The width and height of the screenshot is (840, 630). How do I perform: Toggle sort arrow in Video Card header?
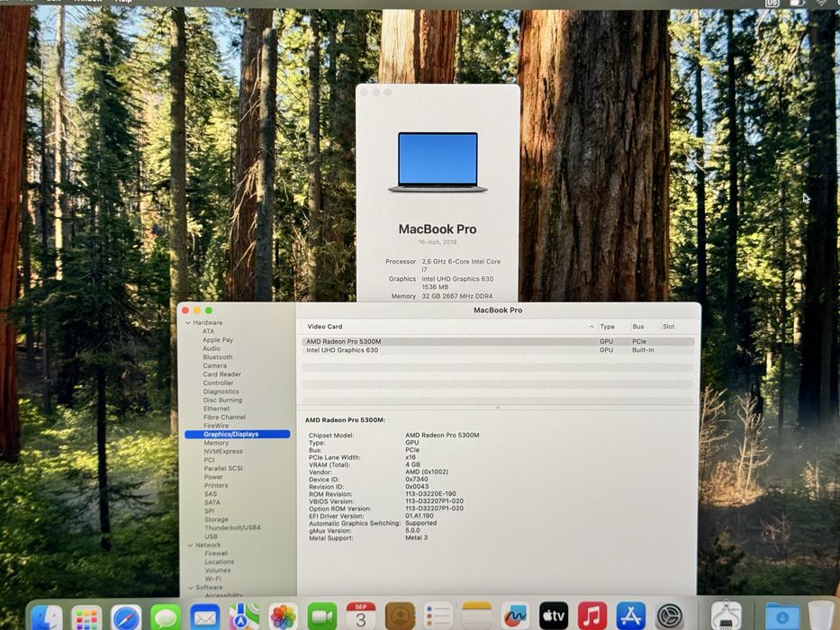pos(592,327)
